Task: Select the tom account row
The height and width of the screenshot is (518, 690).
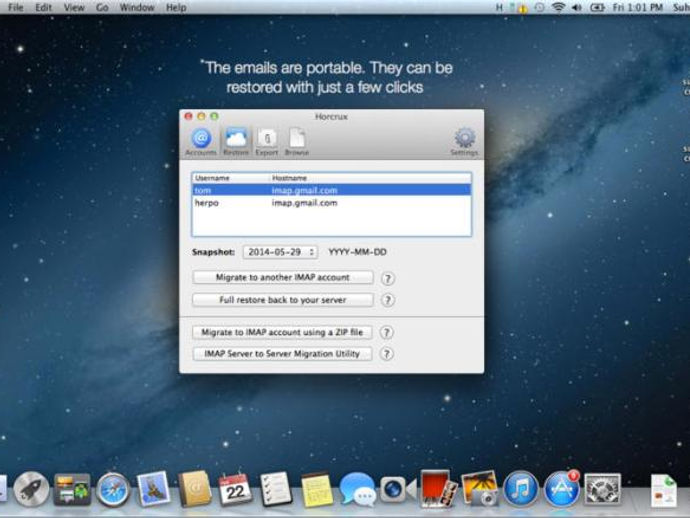Action: [331, 191]
